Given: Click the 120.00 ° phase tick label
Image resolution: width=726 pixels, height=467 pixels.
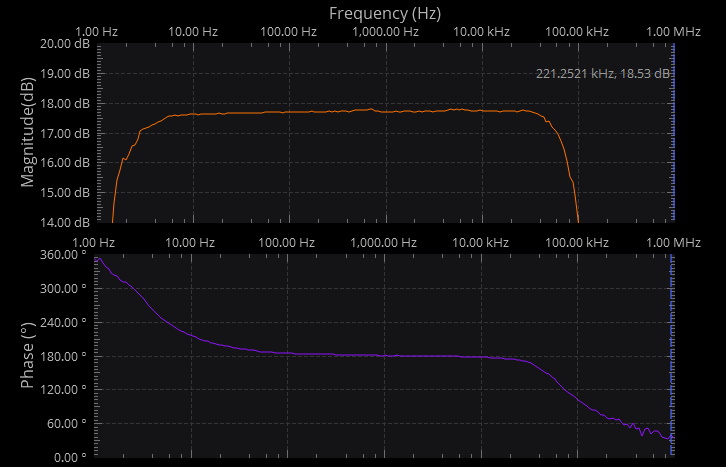Looking at the screenshot, I should 63,390.
